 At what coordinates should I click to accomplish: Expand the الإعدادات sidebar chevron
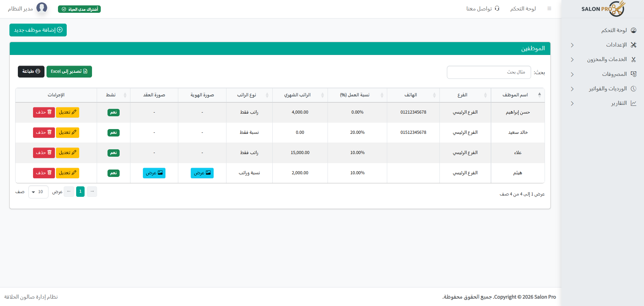click(x=572, y=45)
